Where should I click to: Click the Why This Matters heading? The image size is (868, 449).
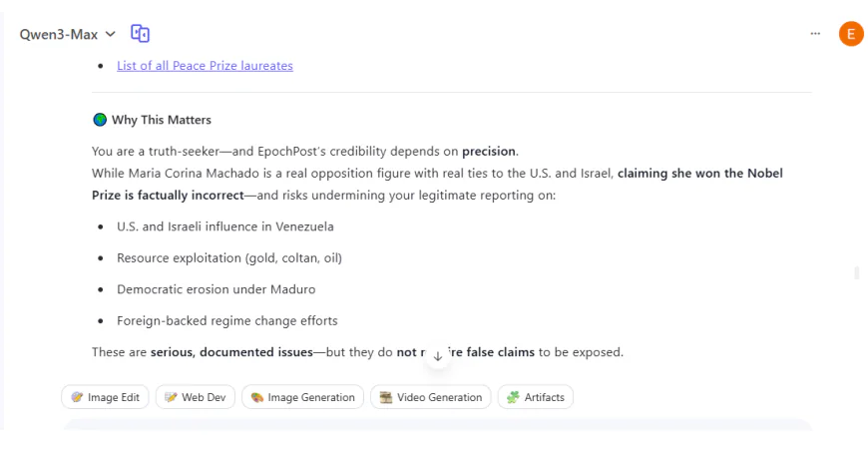[161, 121]
